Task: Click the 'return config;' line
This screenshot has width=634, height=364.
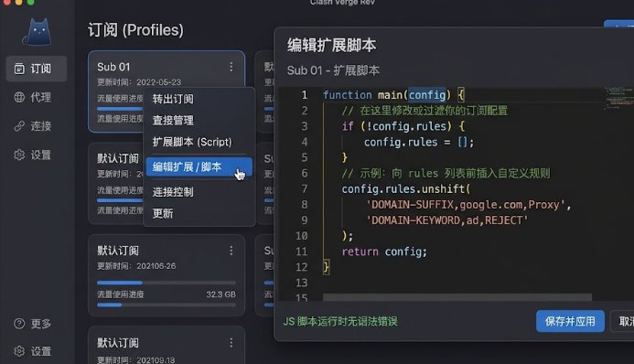Action: coord(384,252)
